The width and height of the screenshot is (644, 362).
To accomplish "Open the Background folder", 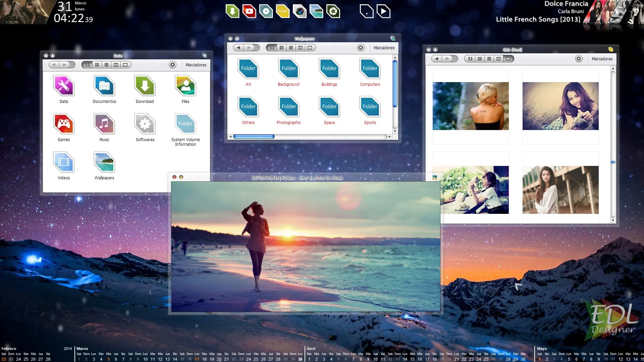I will coord(289,69).
